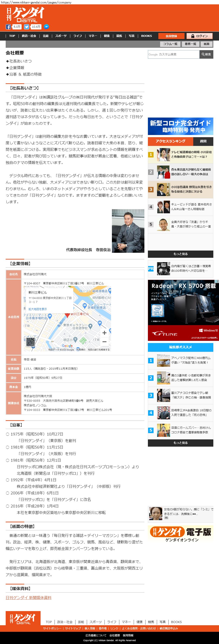Open ranking 1 article about 小川彩佳
This screenshot has height=644, width=219.
[180, 154]
